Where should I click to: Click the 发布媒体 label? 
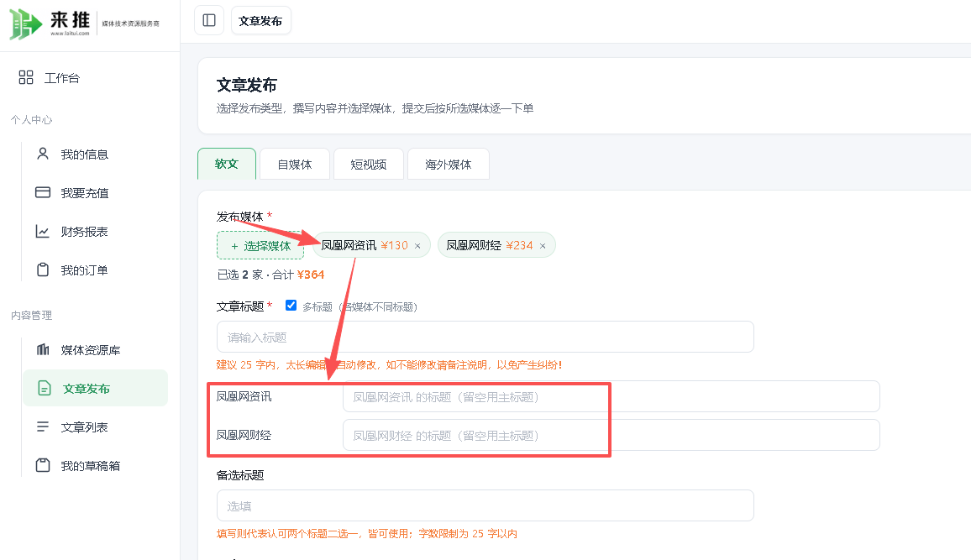(x=239, y=217)
